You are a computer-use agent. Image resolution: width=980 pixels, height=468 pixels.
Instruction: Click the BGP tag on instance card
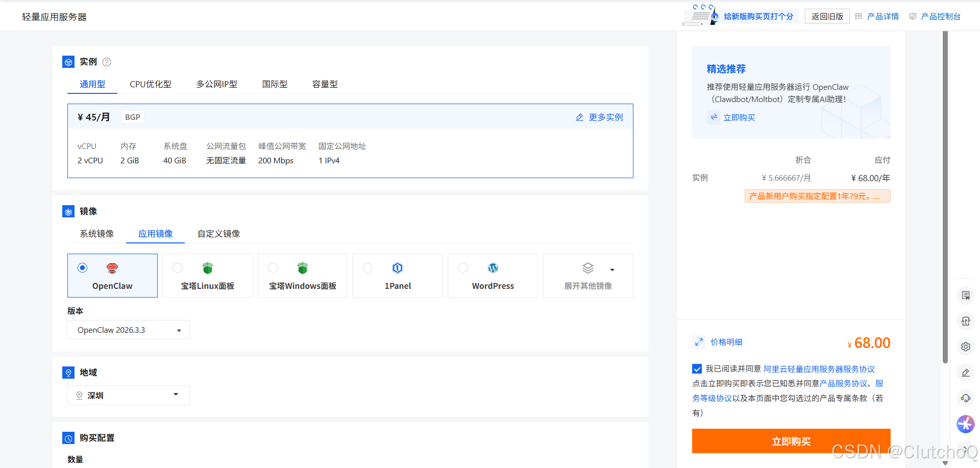click(x=133, y=117)
